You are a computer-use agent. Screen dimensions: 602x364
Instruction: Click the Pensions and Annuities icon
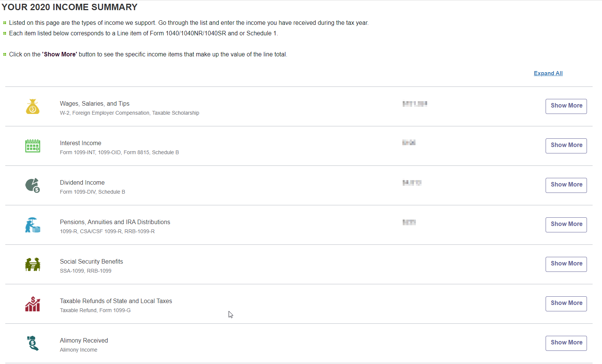pyautogui.click(x=33, y=225)
